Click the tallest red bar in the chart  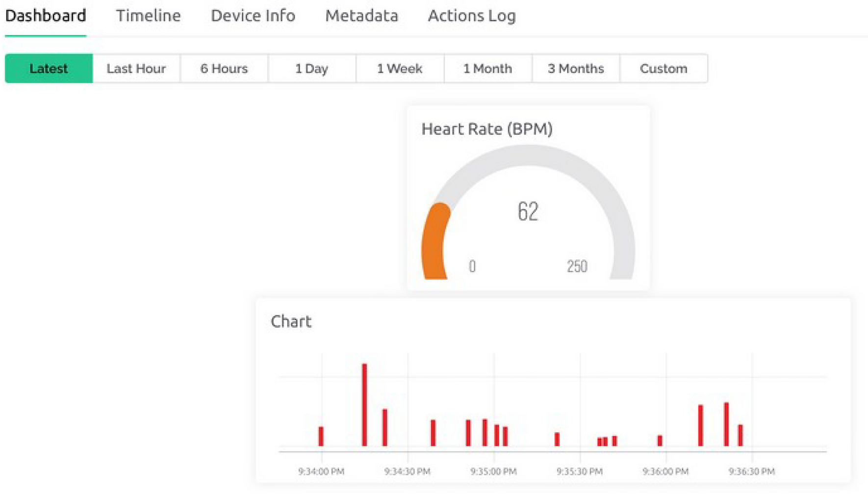click(364, 405)
